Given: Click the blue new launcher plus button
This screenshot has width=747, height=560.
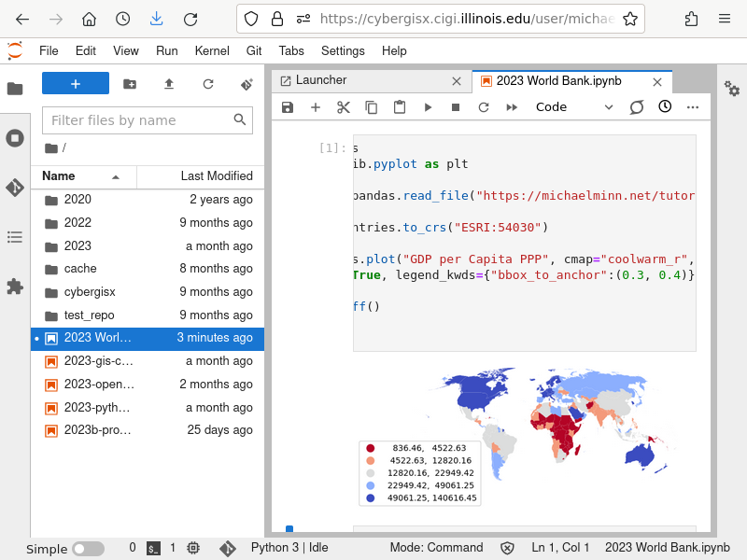Looking at the screenshot, I should click(x=76, y=84).
